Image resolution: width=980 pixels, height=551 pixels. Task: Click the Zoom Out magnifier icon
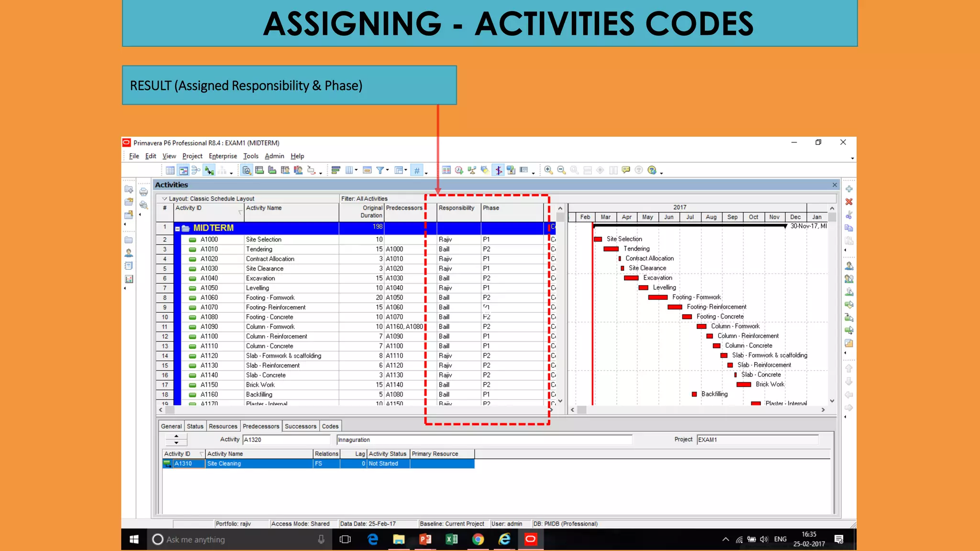coord(561,170)
